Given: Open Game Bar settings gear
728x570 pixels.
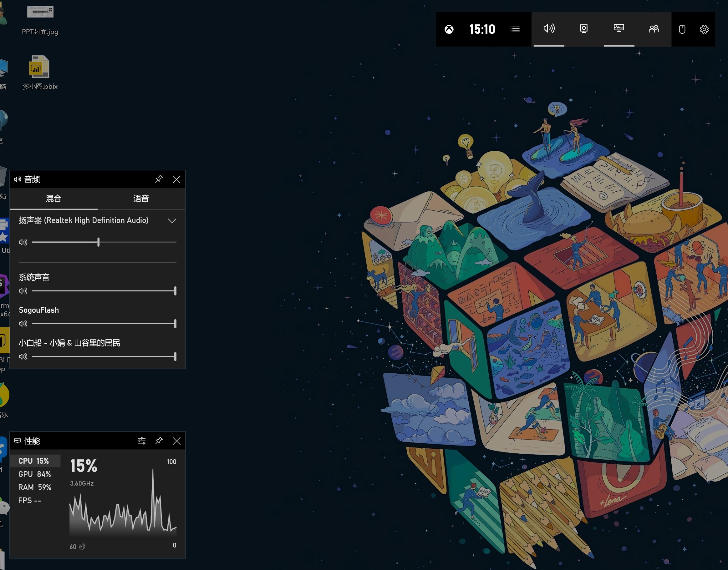Looking at the screenshot, I should coord(704,29).
